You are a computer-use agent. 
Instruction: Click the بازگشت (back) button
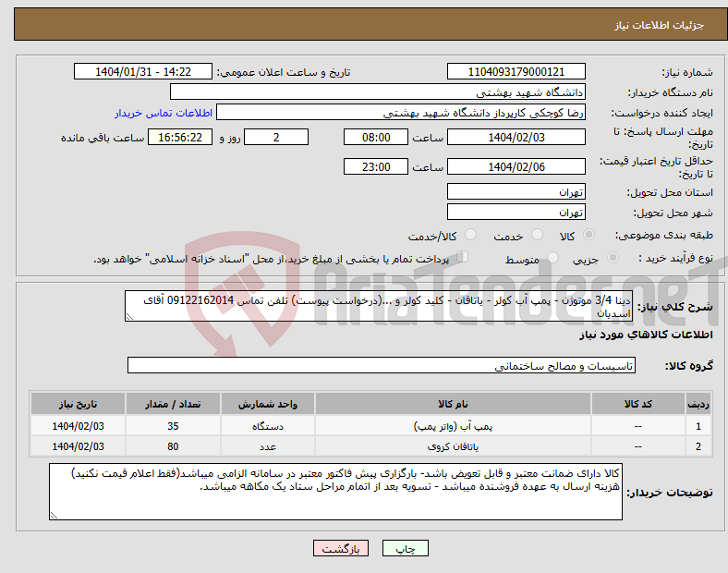[x=341, y=548]
